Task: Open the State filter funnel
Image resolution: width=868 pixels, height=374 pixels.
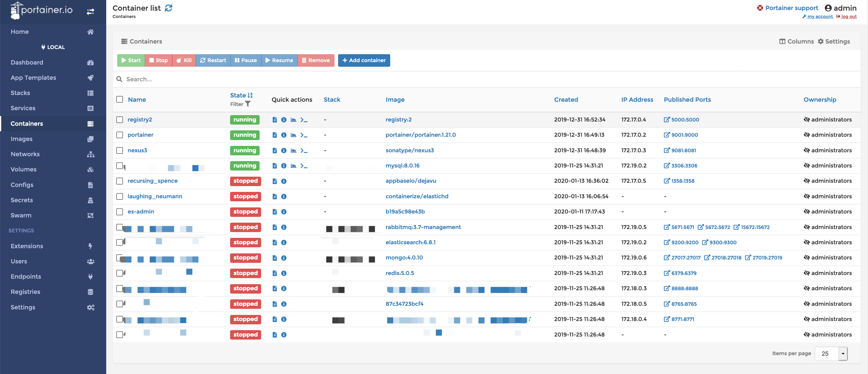Action: coord(247,104)
